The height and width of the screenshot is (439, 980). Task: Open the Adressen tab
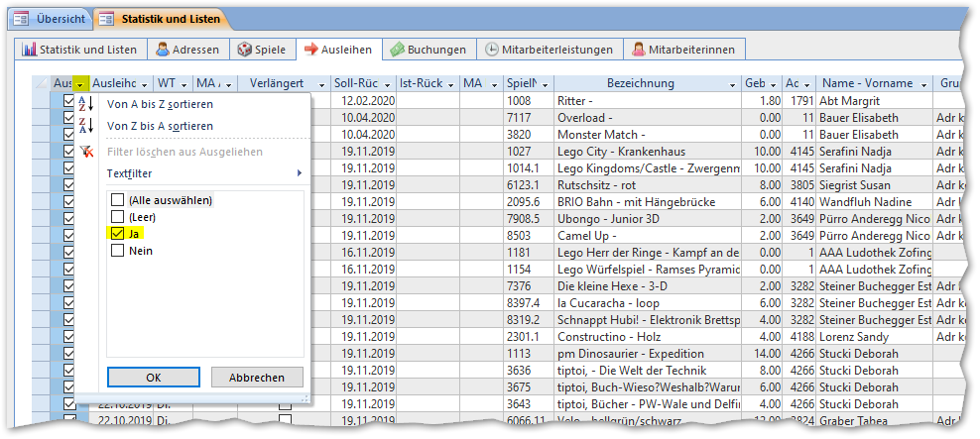pyautogui.click(x=187, y=50)
